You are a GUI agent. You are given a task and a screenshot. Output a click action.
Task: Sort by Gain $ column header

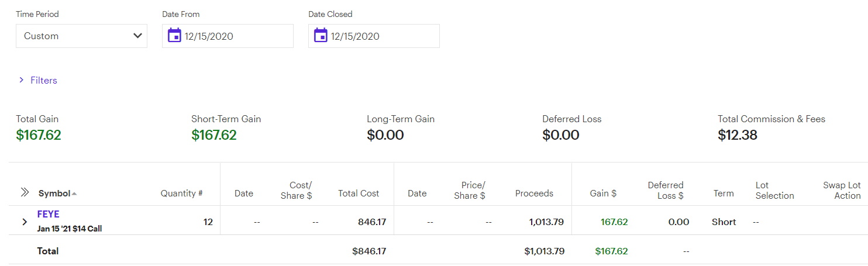tap(603, 194)
